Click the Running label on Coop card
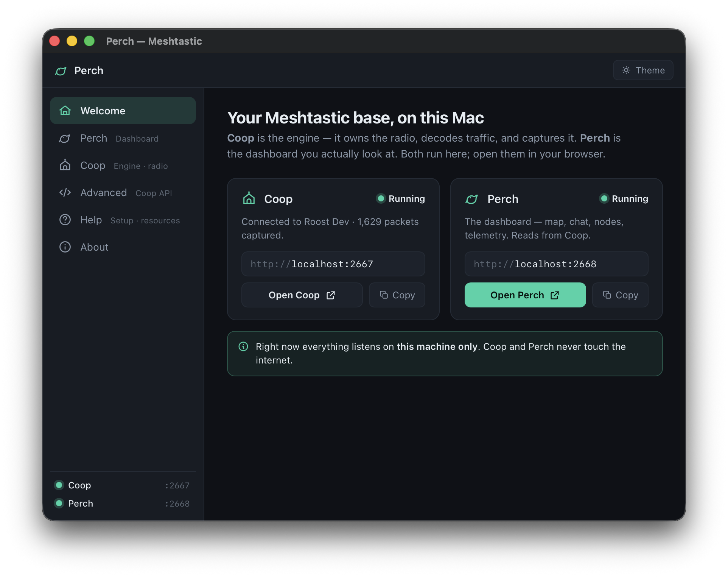This screenshot has width=728, height=577. pyautogui.click(x=407, y=199)
